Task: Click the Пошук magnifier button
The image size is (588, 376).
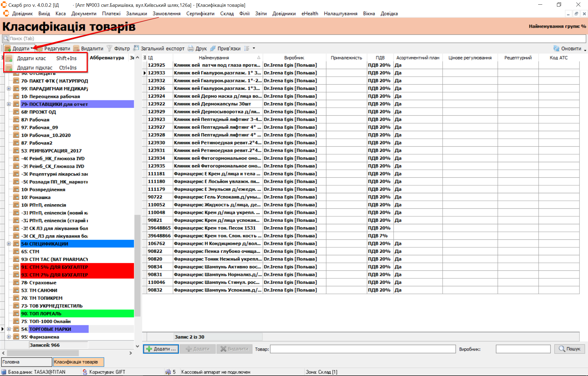Action: pyautogui.click(x=569, y=349)
